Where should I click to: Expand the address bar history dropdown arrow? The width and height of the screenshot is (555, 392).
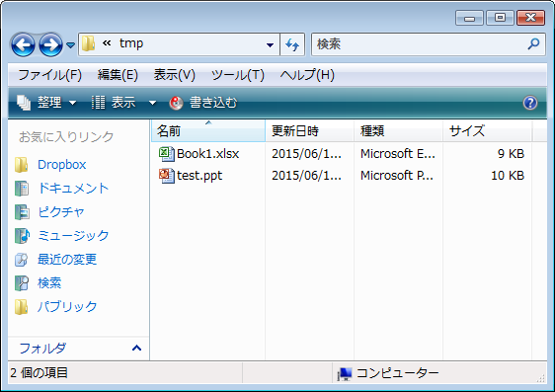coord(270,44)
